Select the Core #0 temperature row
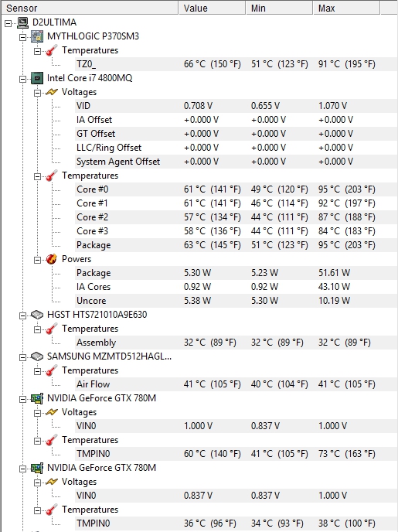398x532 pixels. click(x=236, y=189)
